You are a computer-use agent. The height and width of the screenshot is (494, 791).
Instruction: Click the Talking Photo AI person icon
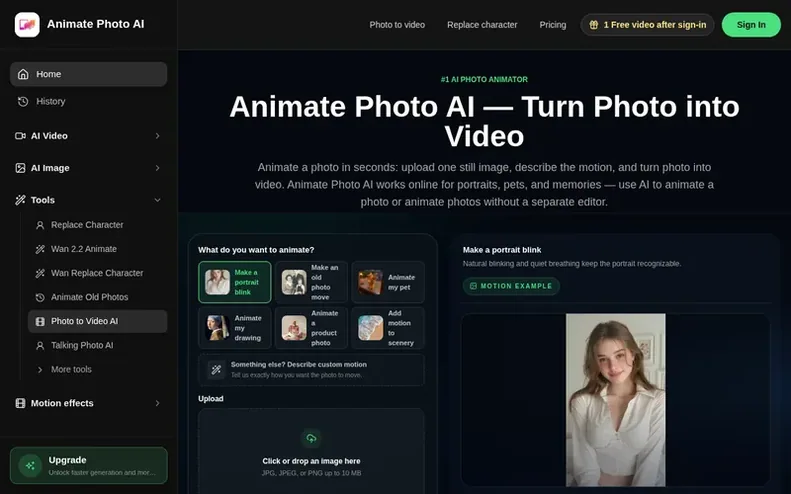point(40,346)
